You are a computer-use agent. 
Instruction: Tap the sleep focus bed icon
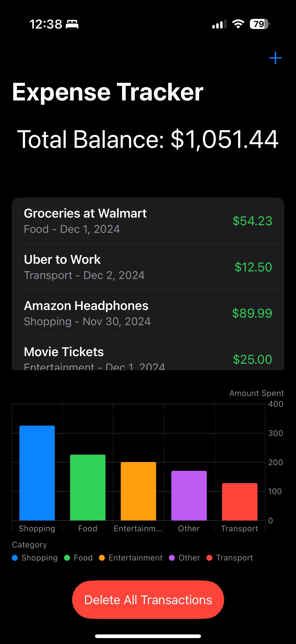tap(72, 24)
